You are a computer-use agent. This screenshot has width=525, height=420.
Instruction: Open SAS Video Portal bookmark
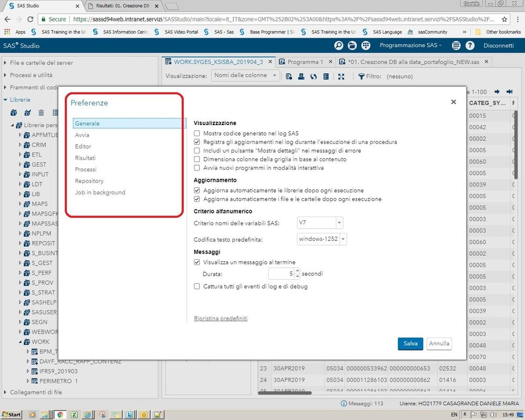coord(177,32)
